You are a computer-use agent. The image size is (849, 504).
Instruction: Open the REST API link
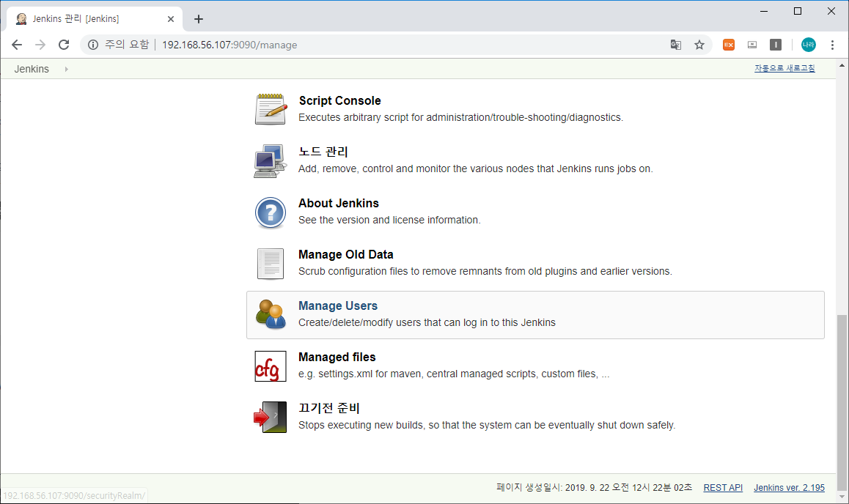pyautogui.click(x=723, y=488)
